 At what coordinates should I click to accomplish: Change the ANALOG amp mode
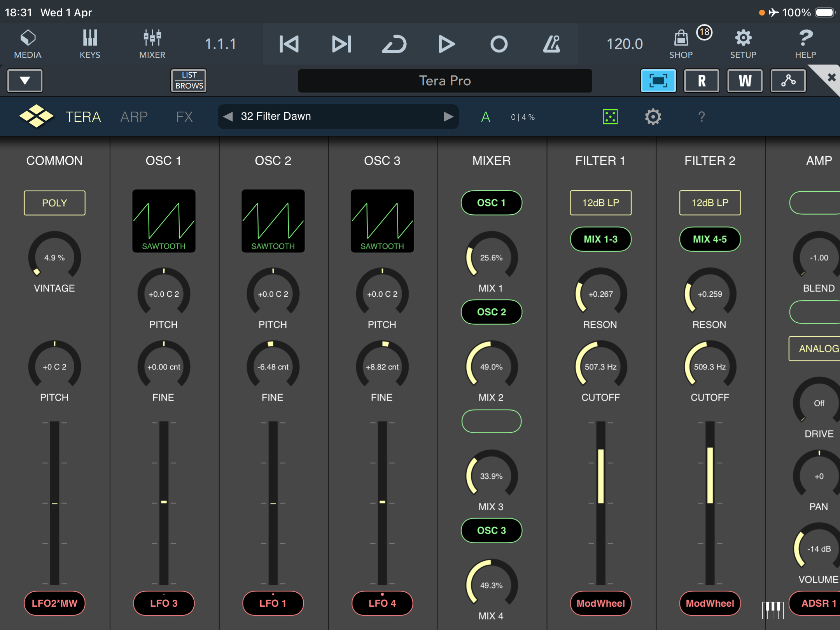pos(814,348)
